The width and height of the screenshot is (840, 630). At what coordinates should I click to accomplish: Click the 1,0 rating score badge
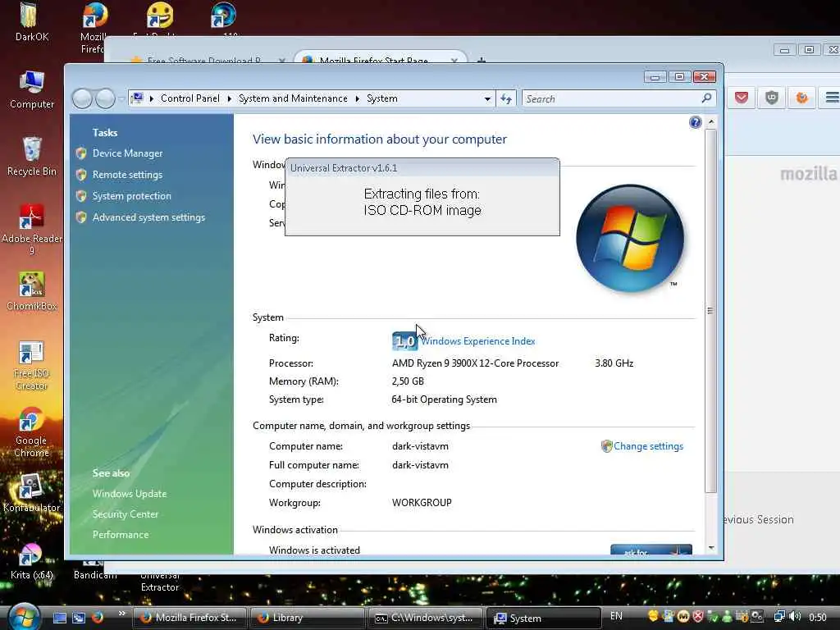tap(404, 341)
